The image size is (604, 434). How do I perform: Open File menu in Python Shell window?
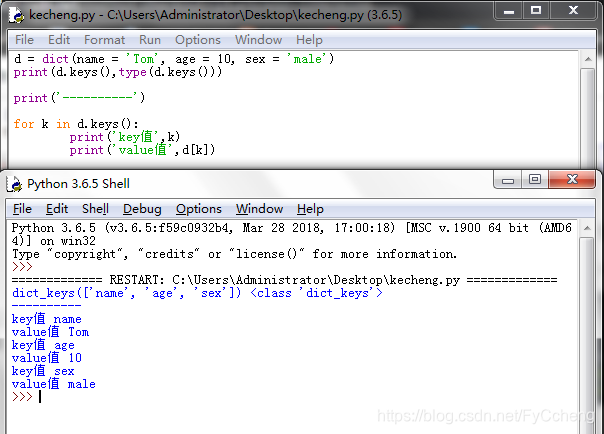click(22, 209)
